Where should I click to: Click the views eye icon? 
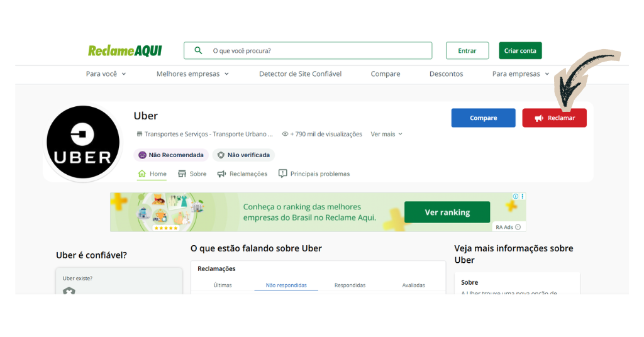click(285, 134)
